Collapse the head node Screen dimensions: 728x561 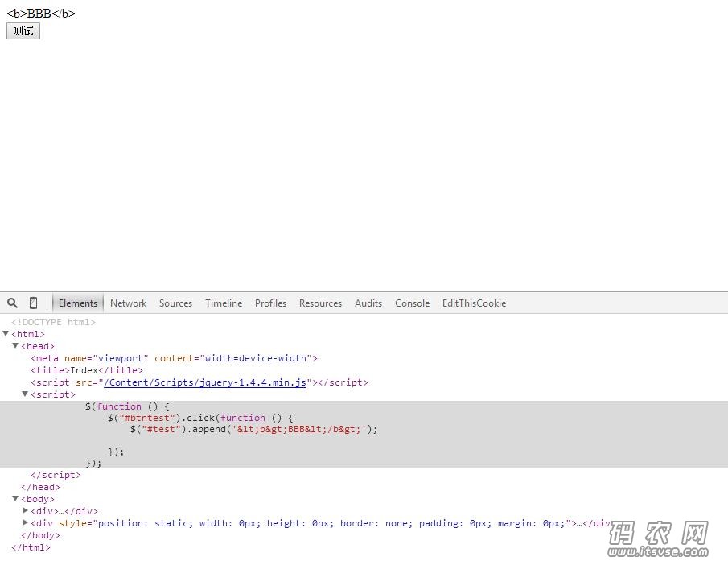click(x=15, y=345)
